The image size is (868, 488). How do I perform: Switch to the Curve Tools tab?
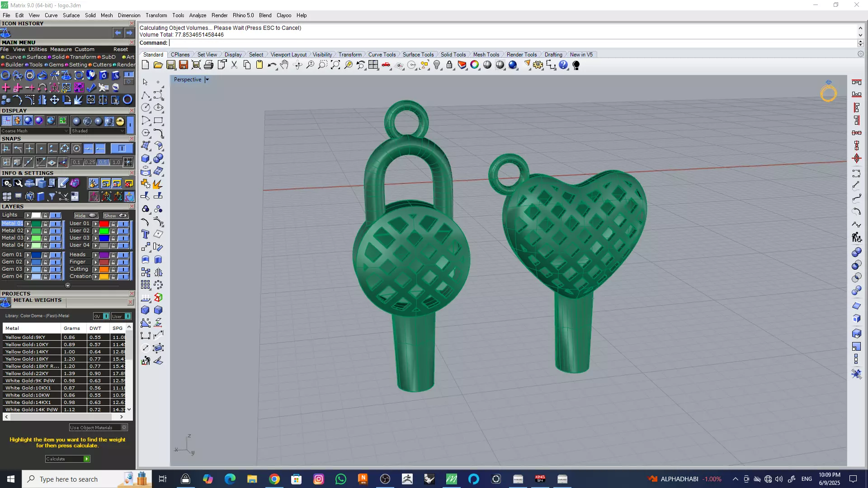[382, 55]
